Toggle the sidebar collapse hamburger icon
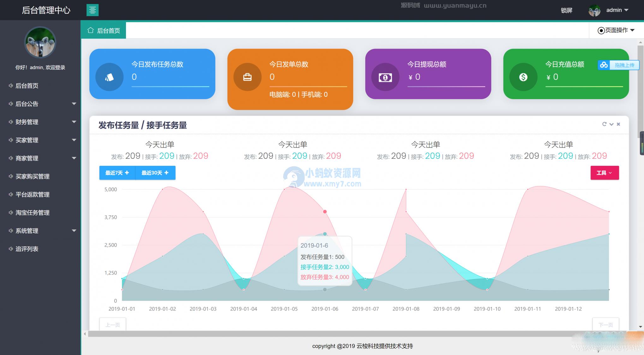 (x=92, y=10)
